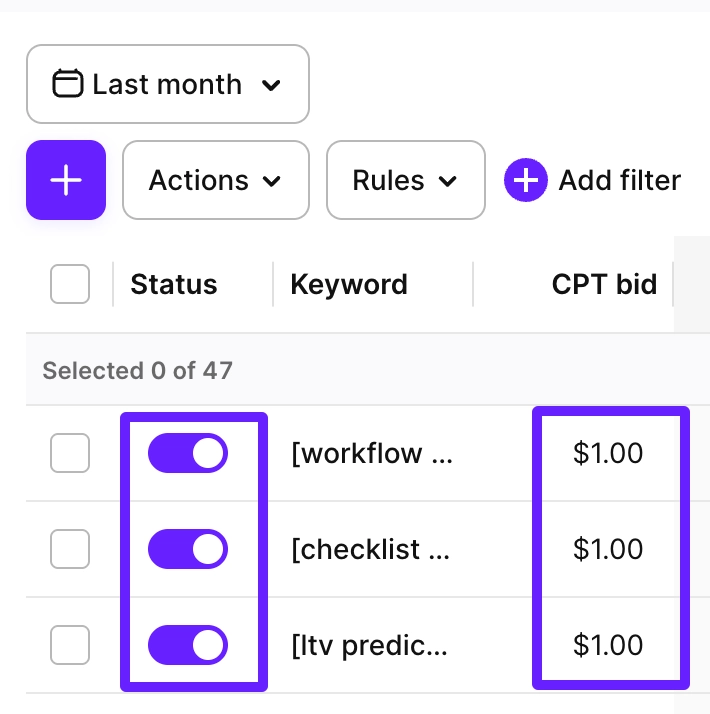Viewport: 710px width, 714px height.
Task: Tick the select-all checkbox in table header
Action: (x=70, y=285)
